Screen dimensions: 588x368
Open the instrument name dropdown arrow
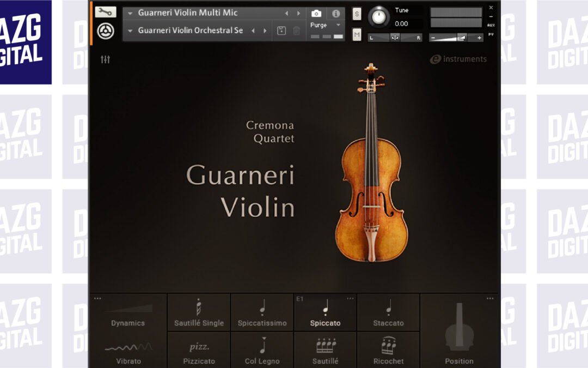(x=130, y=13)
